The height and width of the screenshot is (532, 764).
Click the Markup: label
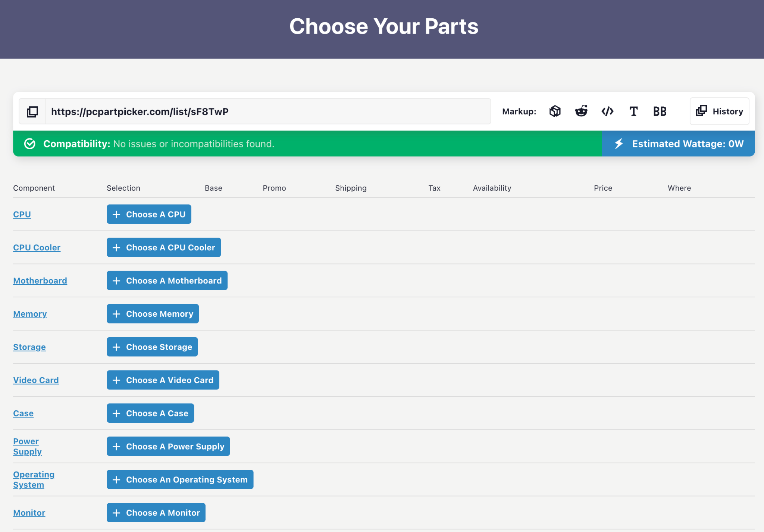pos(519,112)
